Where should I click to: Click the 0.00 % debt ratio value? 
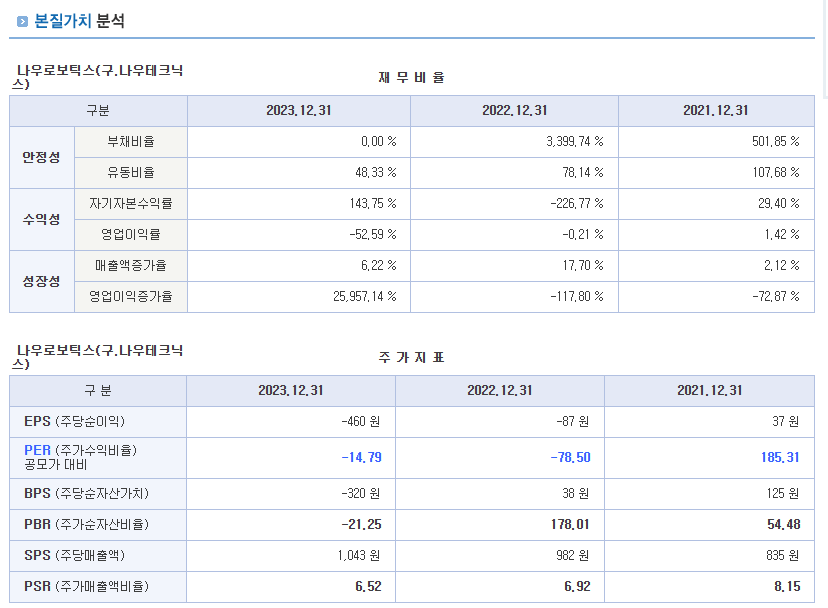379,142
